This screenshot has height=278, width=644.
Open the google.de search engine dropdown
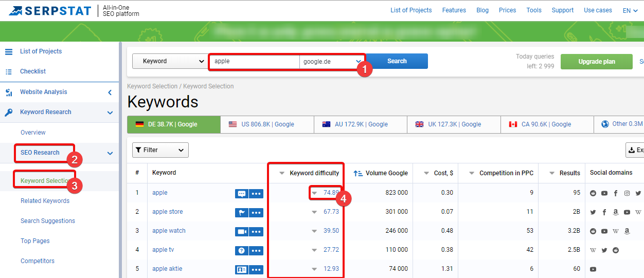332,62
